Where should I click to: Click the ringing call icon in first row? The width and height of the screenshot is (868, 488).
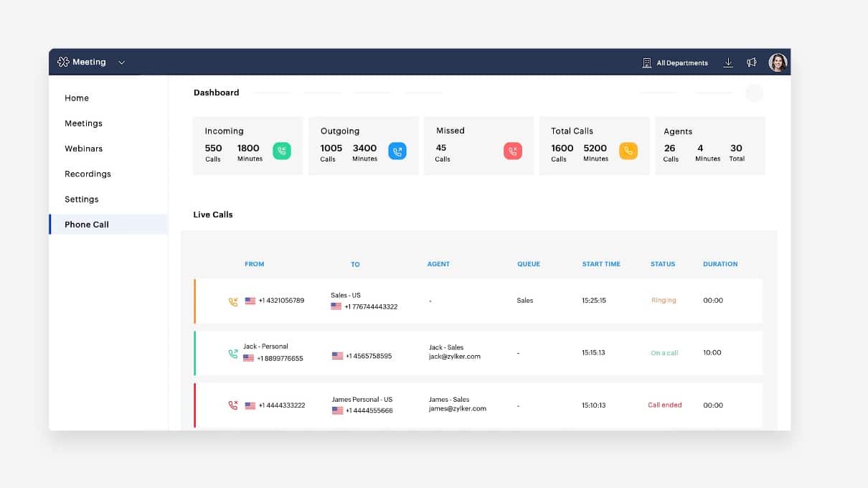(233, 301)
